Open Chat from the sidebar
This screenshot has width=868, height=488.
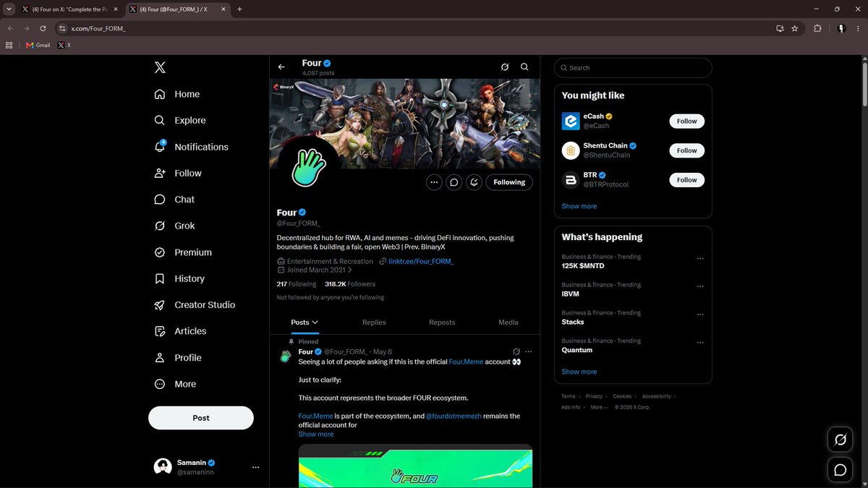(x=174, y=200)
